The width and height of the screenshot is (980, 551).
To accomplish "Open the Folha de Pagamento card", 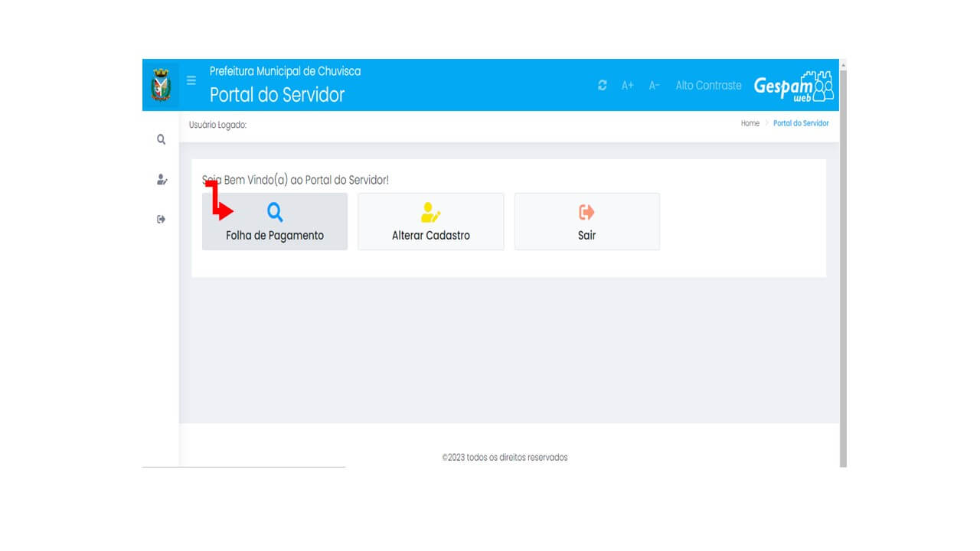I will click(275, 222).
